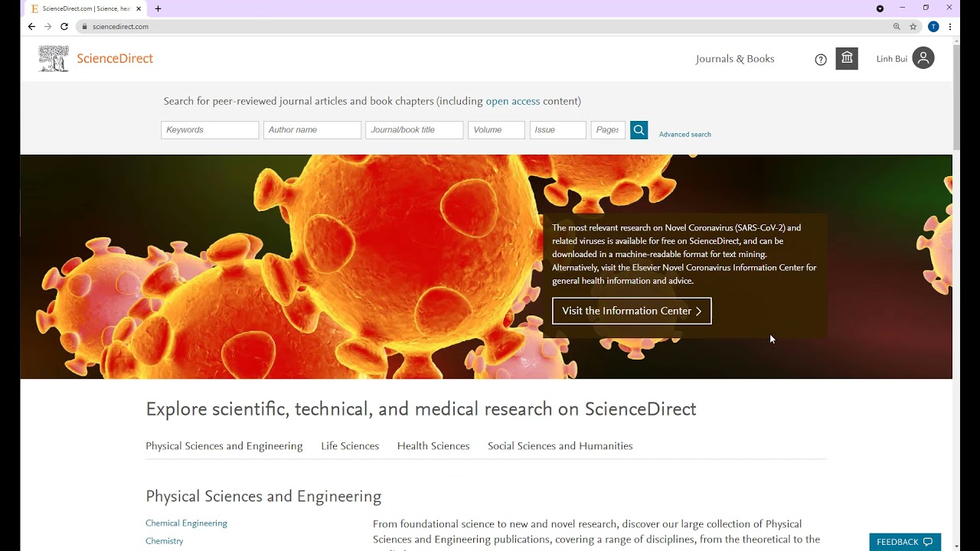Image resolution: width=980 pixels, height=551 pixels.
Task: Open the Linh Bui user avatar
Action: tap(923, 58)
